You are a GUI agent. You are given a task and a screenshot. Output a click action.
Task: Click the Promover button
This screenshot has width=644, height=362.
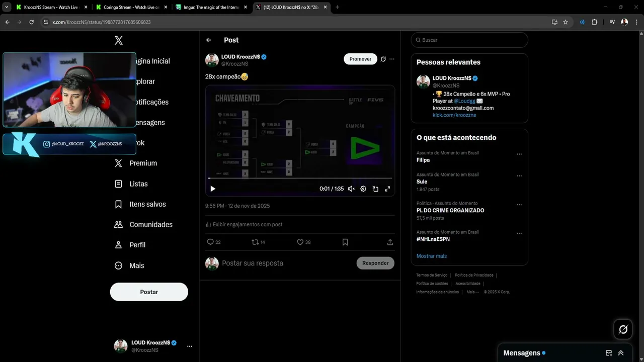(x=360, y=59)
